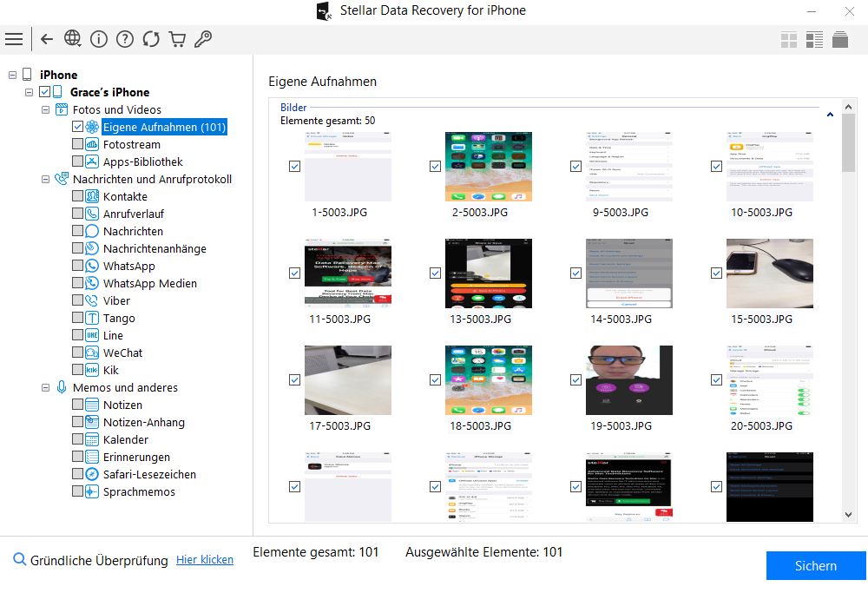
Task: Deselect image 15-5003.JPG checkbox
Action: 716,273
